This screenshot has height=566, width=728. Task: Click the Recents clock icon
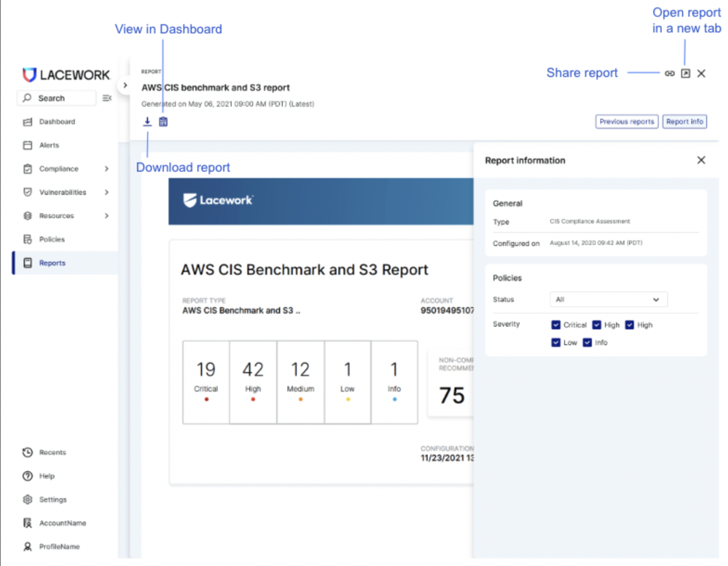click(28, 452)
